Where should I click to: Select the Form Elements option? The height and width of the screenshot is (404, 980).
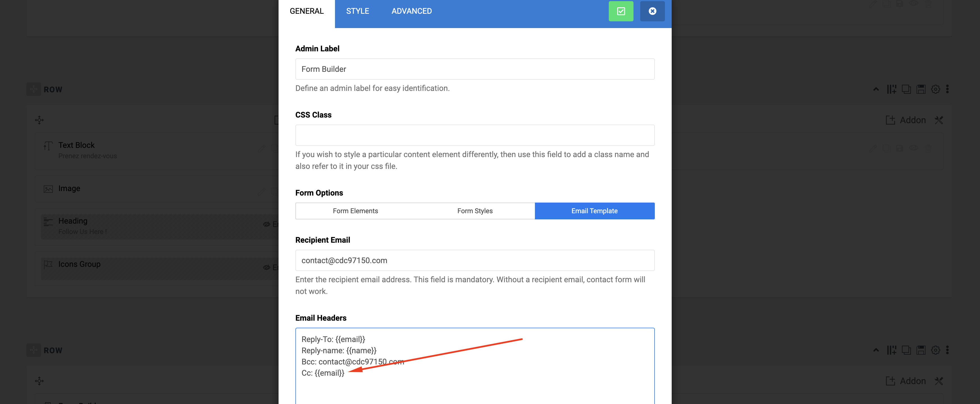355,211
